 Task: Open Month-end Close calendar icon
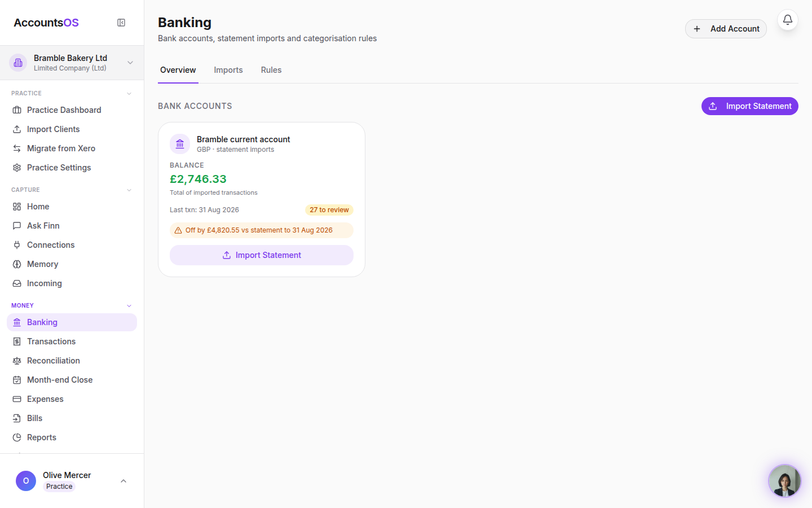[x=17, y=380]
